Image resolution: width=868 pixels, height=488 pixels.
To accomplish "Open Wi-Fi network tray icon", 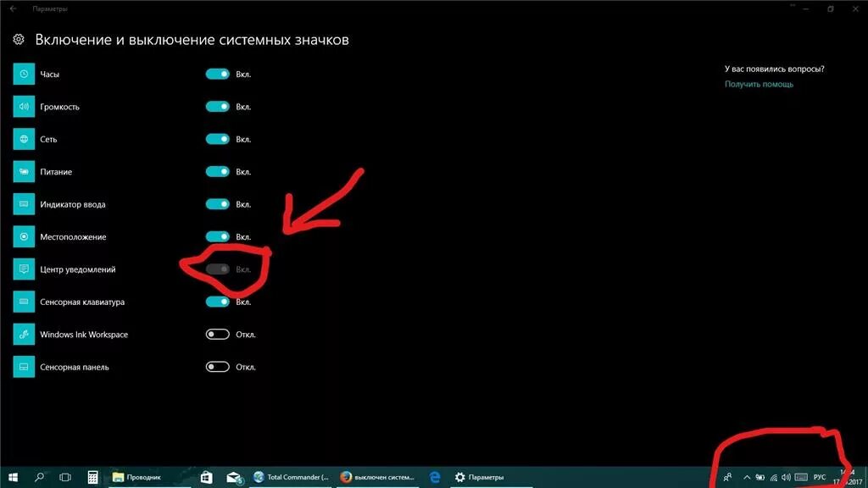I will coord(773,477).
